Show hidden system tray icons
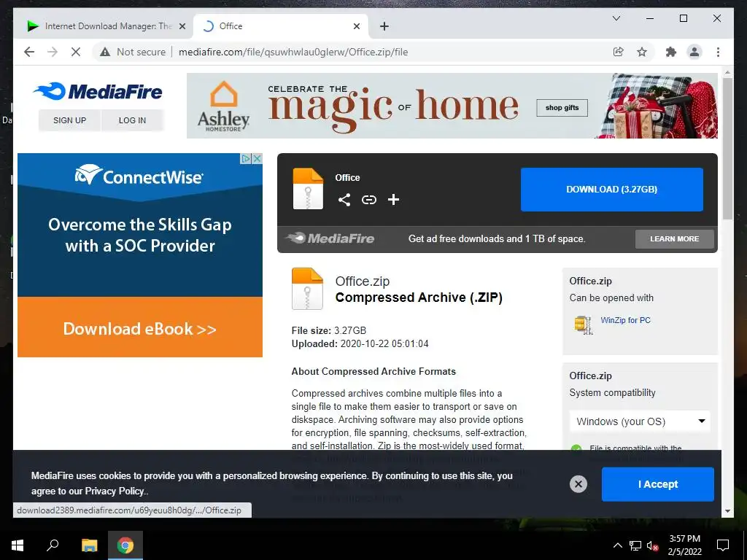Viewport: 747px width, 560px height. [617, 545]
